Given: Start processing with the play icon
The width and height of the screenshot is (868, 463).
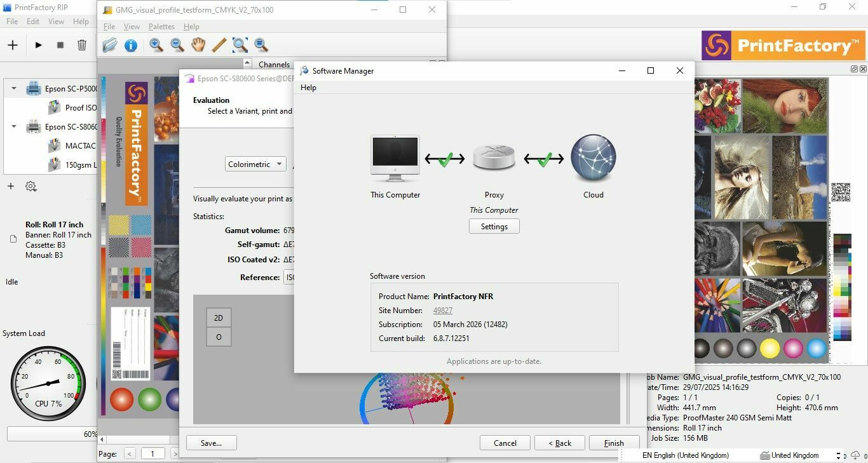Looking at the screenshot, I should tap(39, 45).
